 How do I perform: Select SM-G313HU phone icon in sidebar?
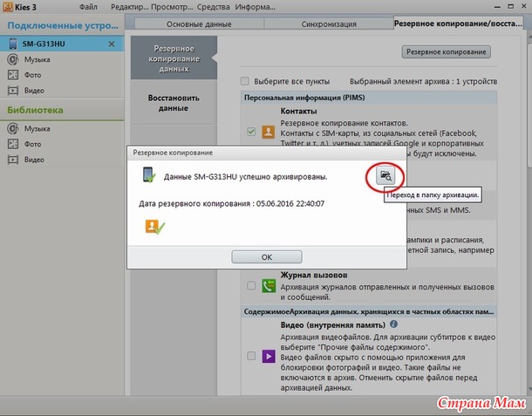(x=13, y=44)
